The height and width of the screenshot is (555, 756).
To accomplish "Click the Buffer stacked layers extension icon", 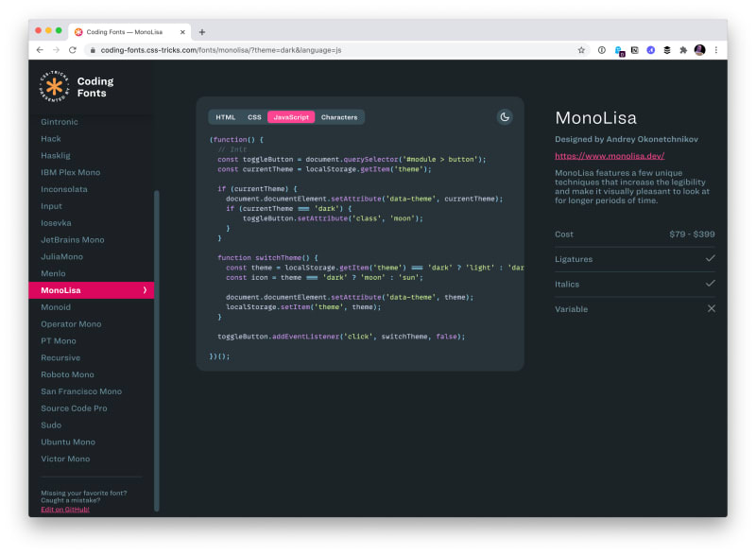I will [667, 50].
